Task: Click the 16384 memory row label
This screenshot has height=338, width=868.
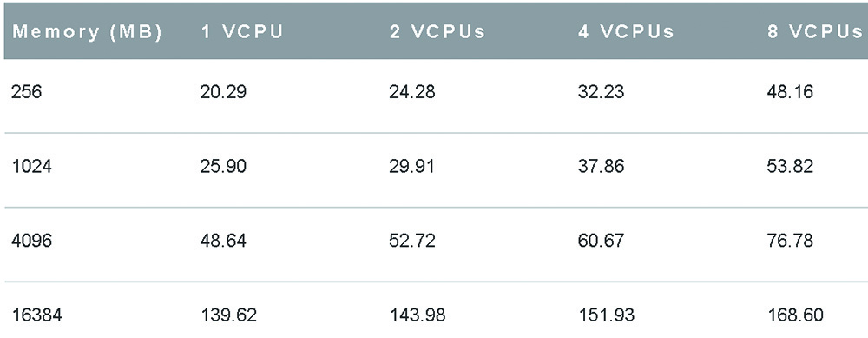Action: click(x=36, y=315)
